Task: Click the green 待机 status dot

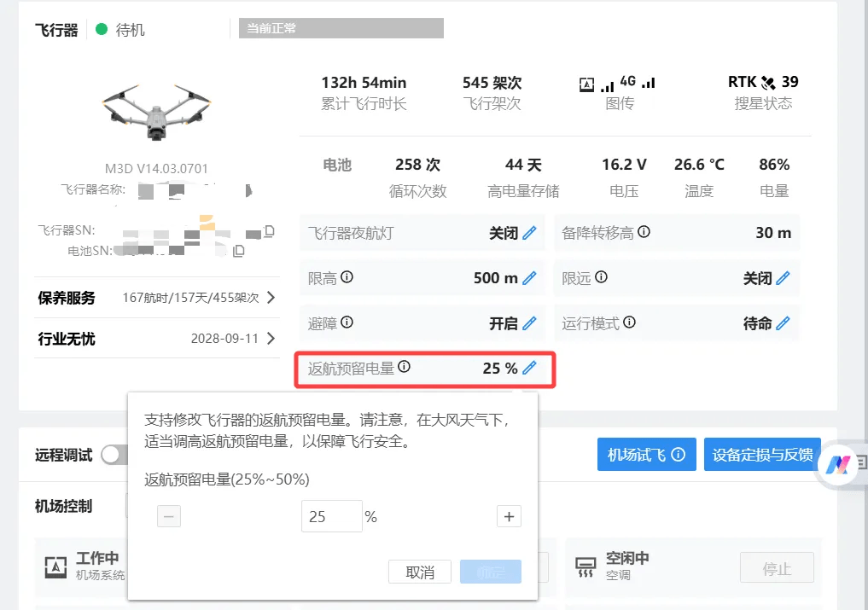Action: 102,29
